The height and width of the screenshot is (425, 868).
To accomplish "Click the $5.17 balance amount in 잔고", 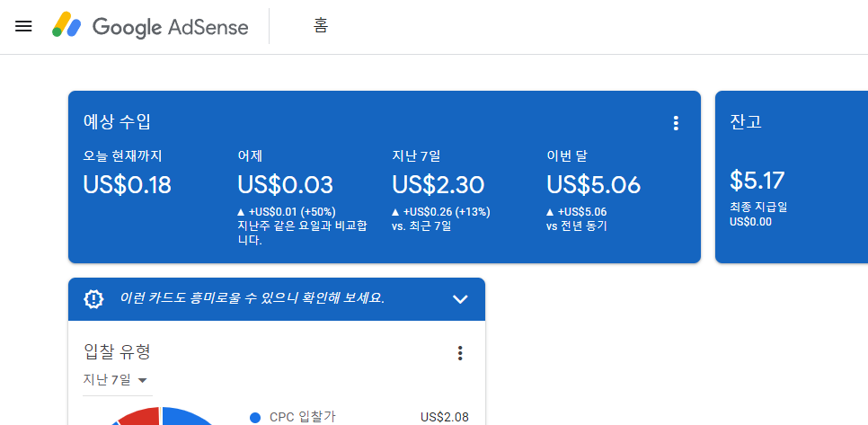I will 757,181.
